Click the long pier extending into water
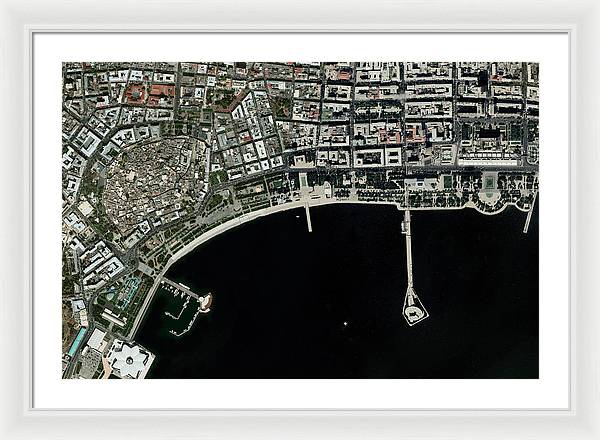 tap(408, 255)
